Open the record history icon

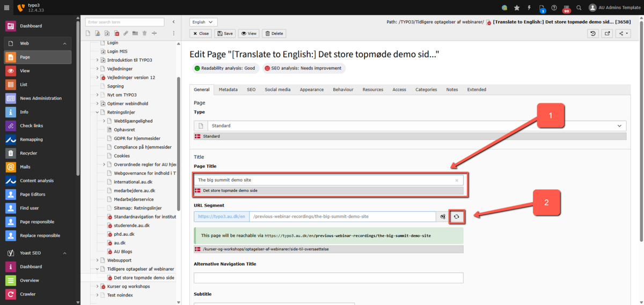[592, 33]
